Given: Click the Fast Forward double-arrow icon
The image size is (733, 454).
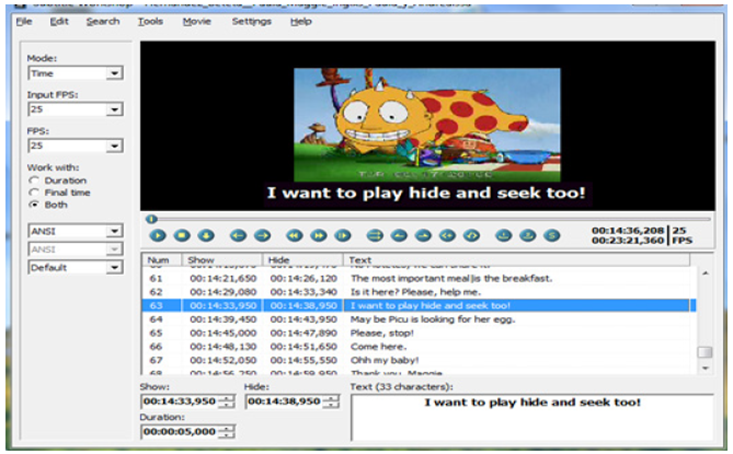Looking at the screenshot, I should (x=319, y=236).
